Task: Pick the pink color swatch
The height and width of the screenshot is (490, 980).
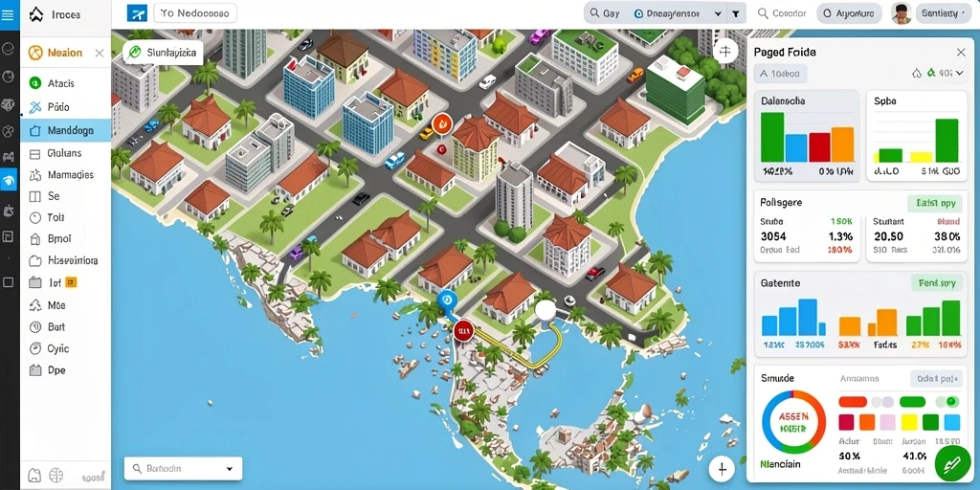Action: pyautogui.click(x=887, y=422)
